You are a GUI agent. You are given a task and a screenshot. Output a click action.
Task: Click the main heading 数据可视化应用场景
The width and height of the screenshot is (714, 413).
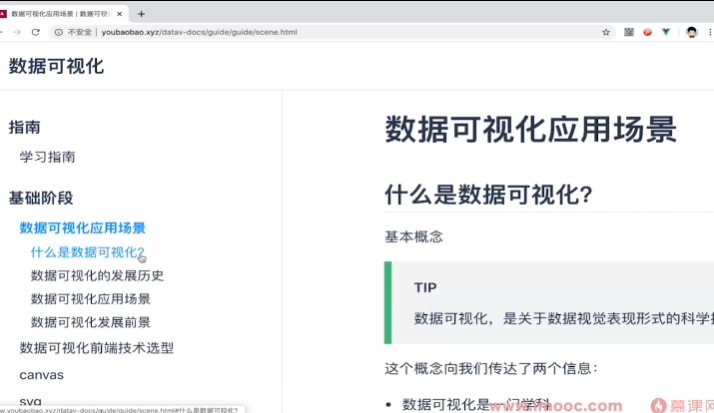coord(530,130)
